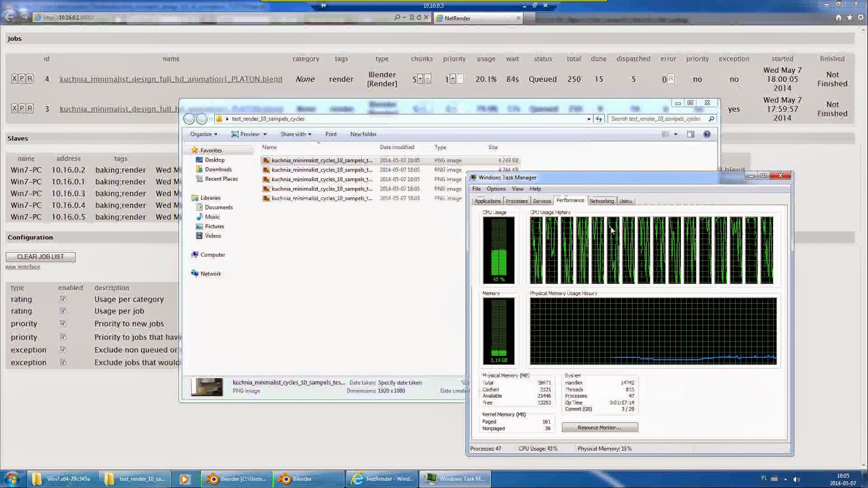
Task: Open Task Manager Help menu
Action: (535, 189)
